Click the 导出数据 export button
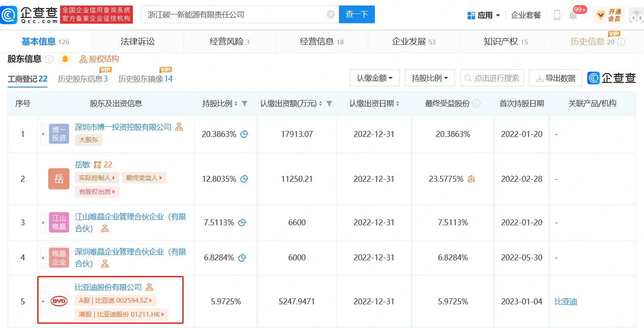Viewport: 644px width, 328px height. point(555,78)
